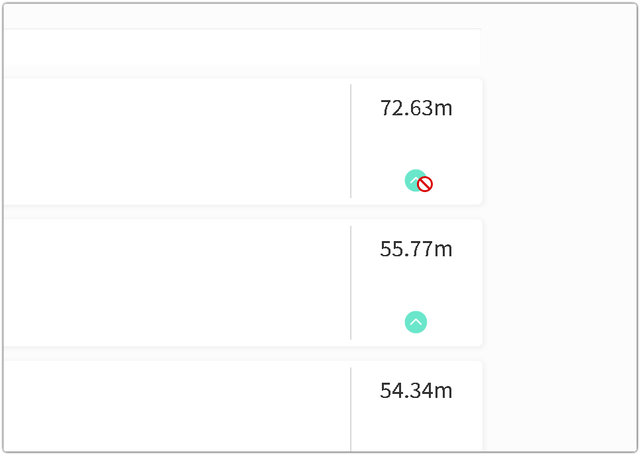Click the gray empty area right of the cards
640x455 pixels.
[x=560, y=230]
